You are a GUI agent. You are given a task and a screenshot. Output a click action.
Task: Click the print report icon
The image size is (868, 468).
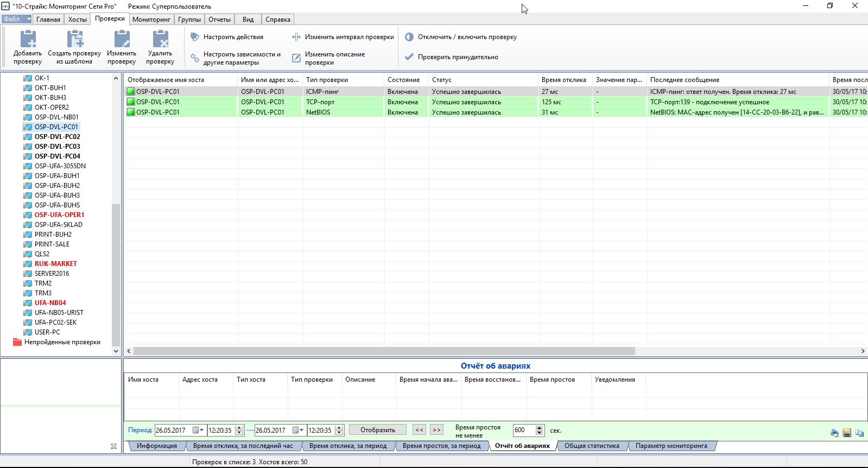click(x=834, y=433)
